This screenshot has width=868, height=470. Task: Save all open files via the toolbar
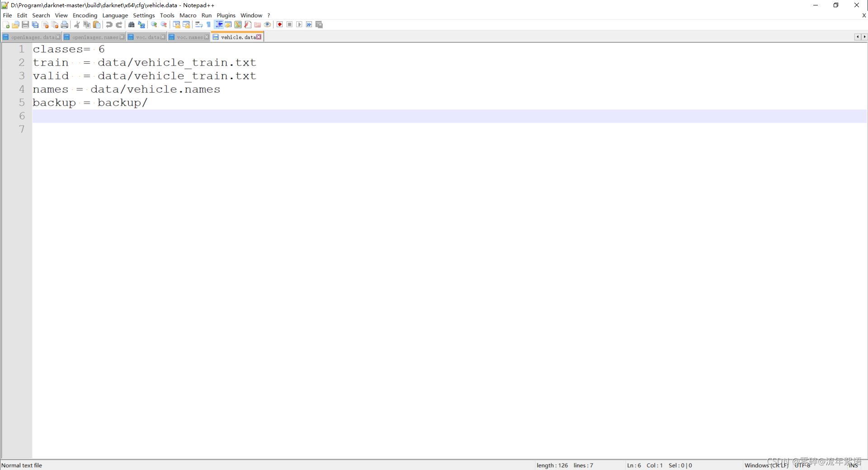35,24
